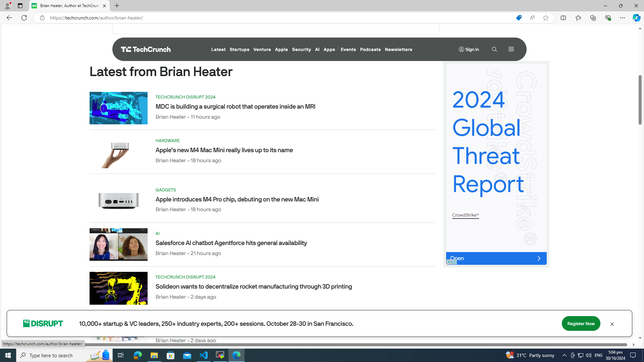Open the taskbar clock and date
Image resolution: width=644 pixels, height=362 pixels.
point(615,355)
